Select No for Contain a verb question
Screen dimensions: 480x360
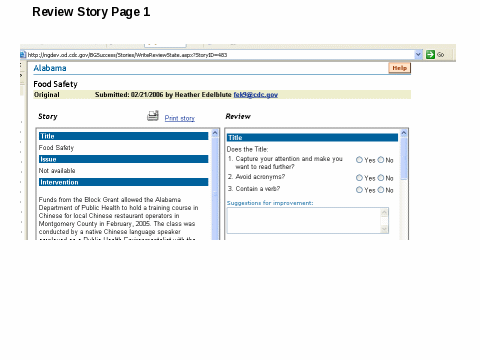pyautogui.click(x=381, y=190)
